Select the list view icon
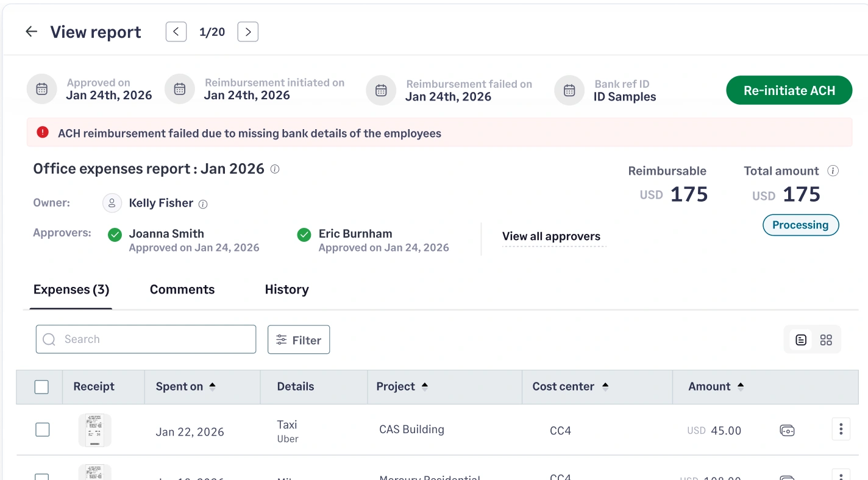Screen dimensions: 868x480 (x=800, y=339)
